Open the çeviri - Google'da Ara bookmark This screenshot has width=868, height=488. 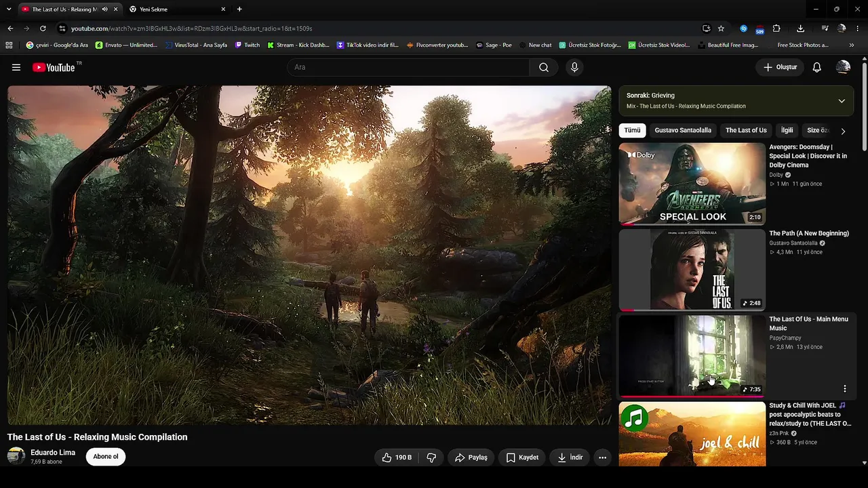[x=57, y=45]
